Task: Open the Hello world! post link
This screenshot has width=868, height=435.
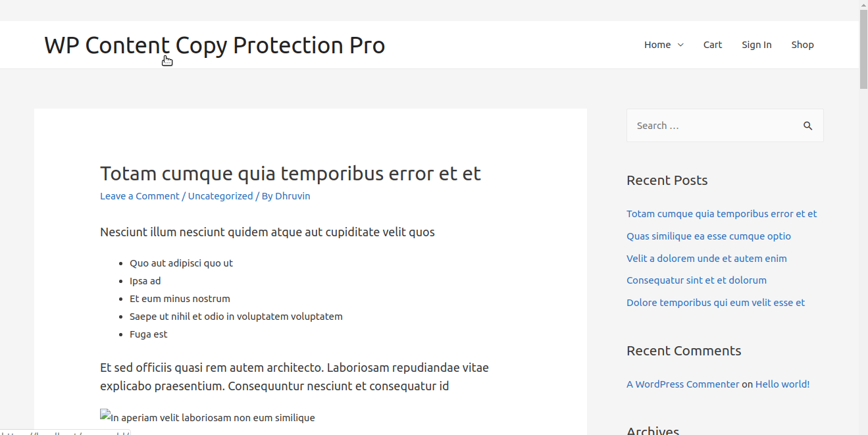Action: pyautogui.click(x=782, y=384)
